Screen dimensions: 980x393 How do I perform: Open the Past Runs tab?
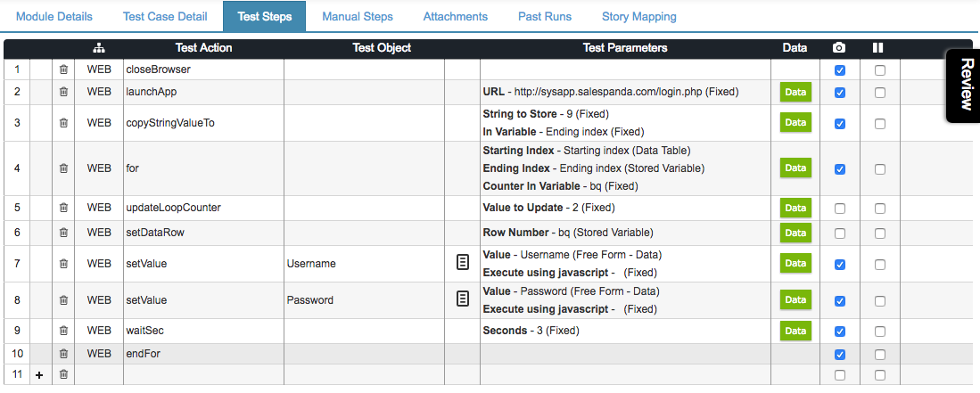point(544,16)
